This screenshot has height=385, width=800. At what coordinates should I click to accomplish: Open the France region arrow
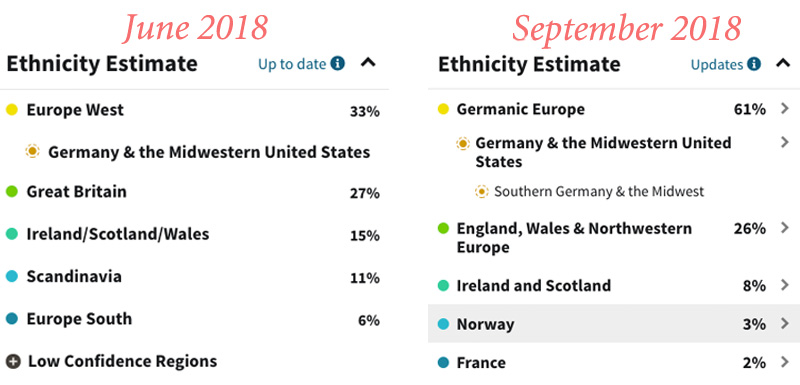[785, 362]
